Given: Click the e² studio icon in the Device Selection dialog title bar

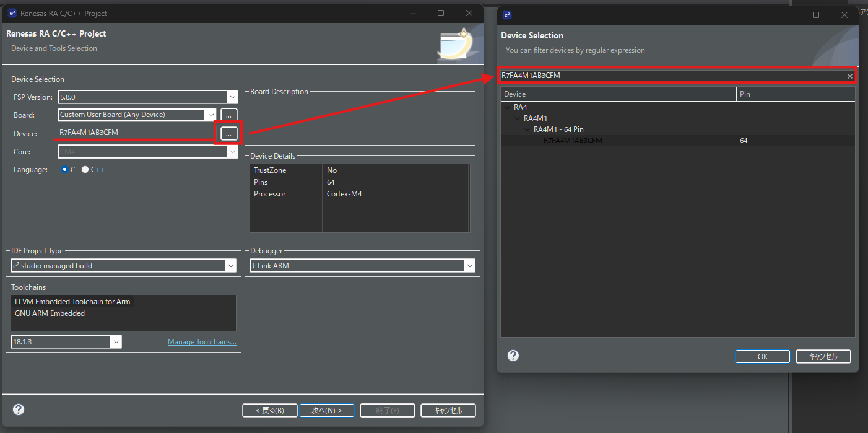Looking at the screenshot, I should pos(507,15).
